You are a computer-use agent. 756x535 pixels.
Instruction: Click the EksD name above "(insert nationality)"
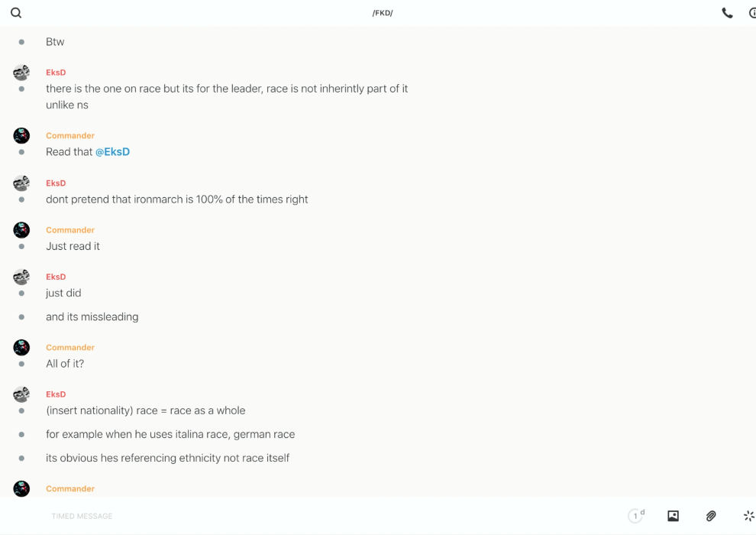[56, 394]
